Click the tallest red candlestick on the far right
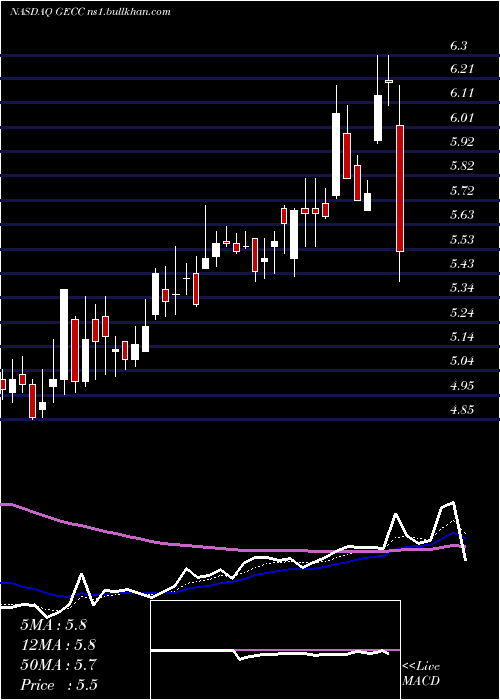500x700 pixels. click(x=400, y=188)
